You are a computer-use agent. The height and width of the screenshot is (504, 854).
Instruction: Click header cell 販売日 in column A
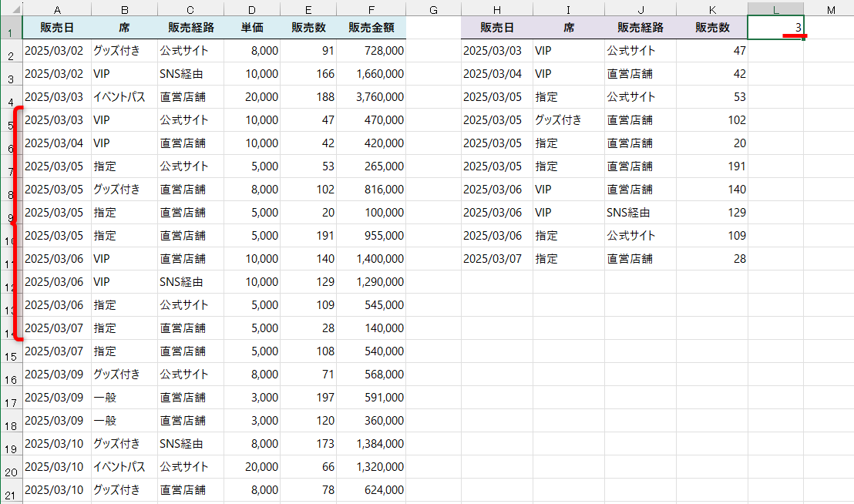[57, 28]
